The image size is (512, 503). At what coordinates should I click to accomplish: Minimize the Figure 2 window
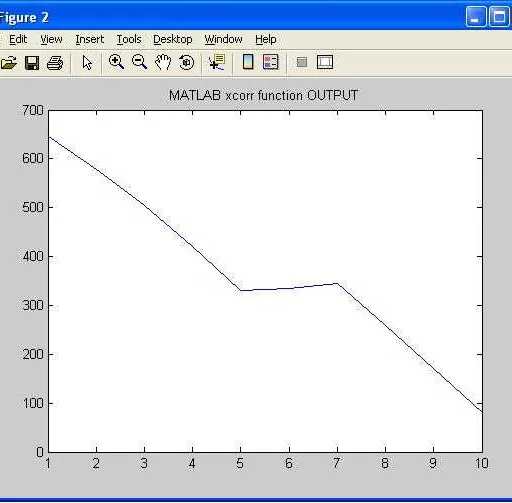(476, 17)
